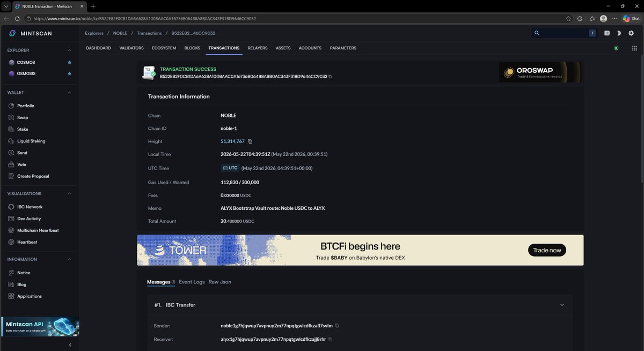Open Portfolio in wallet section
Screen dimensions: 644x351
point(25,106)
